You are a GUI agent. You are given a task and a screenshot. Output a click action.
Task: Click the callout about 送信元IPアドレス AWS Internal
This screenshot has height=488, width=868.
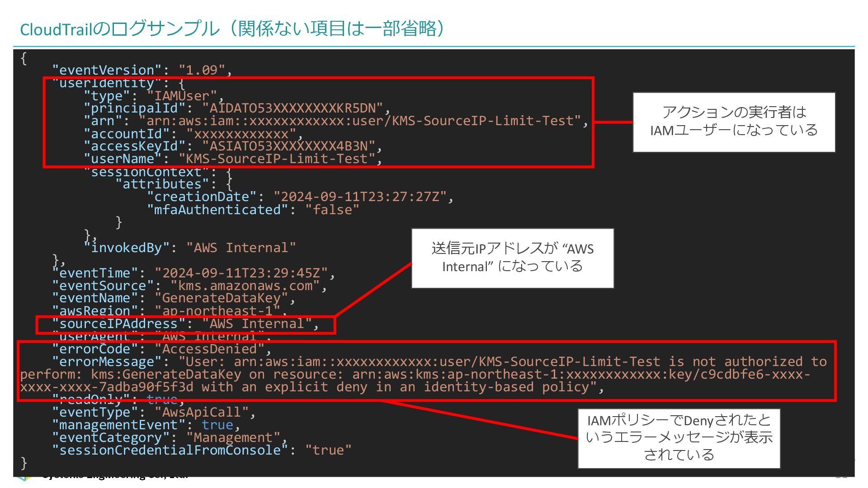512,258
